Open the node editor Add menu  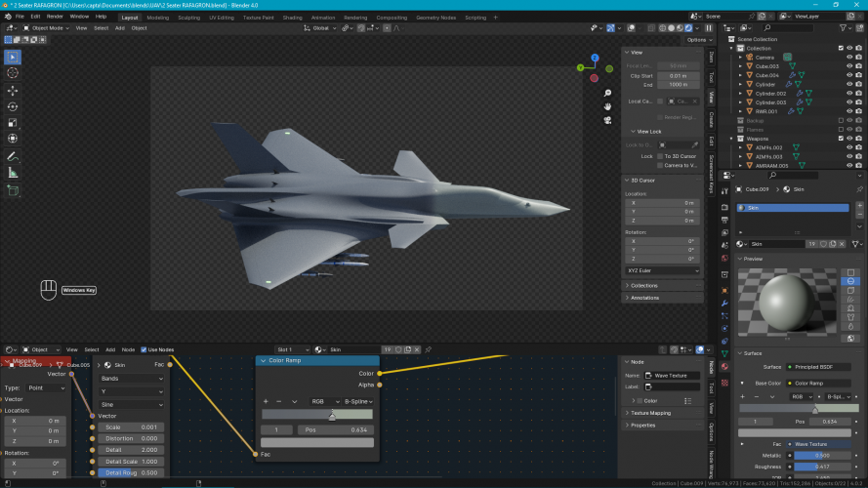click(110, 349)
